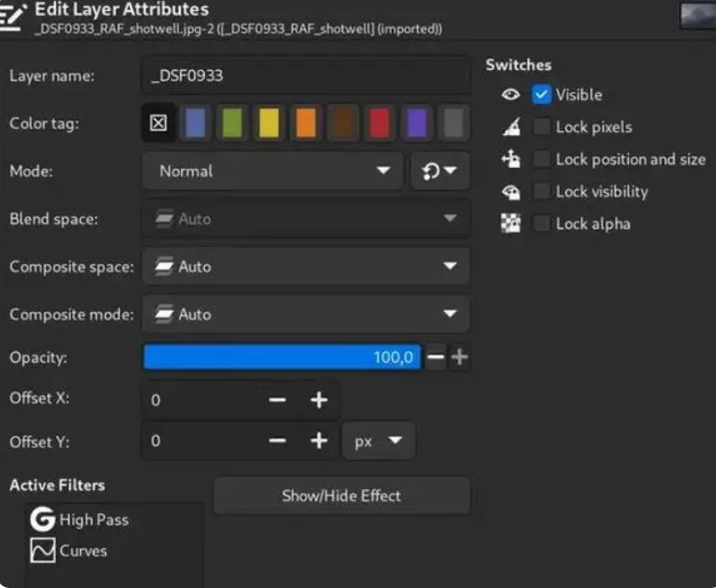The height and width of the screenshot is (588, 716).
Task: Uncheck the Visible checkbox
Action: point(542,94)
